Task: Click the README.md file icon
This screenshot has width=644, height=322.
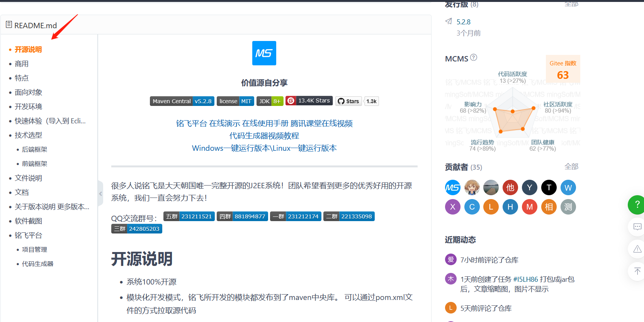Action: coord(9,25)
